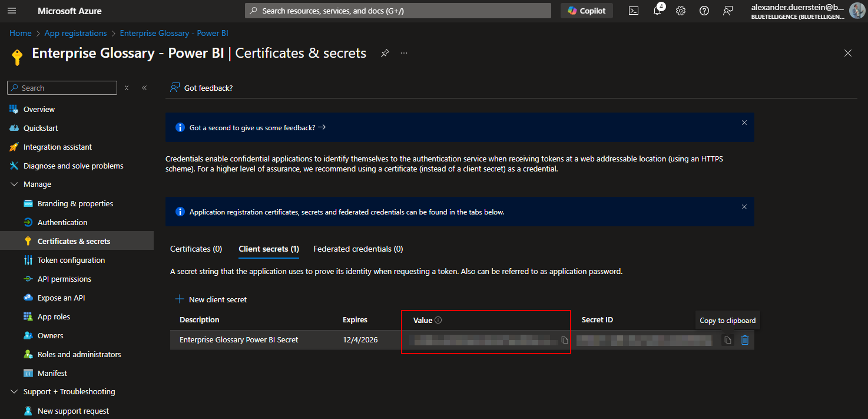
Task: Click New client secret
Action: pyautogui.click(x=211, y=299)
